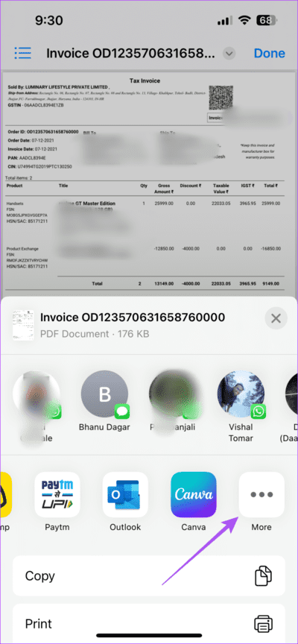This screenshot has width=298, height=644.
Task: Open the Paytm app icon
Action: [x=57, y=494]
